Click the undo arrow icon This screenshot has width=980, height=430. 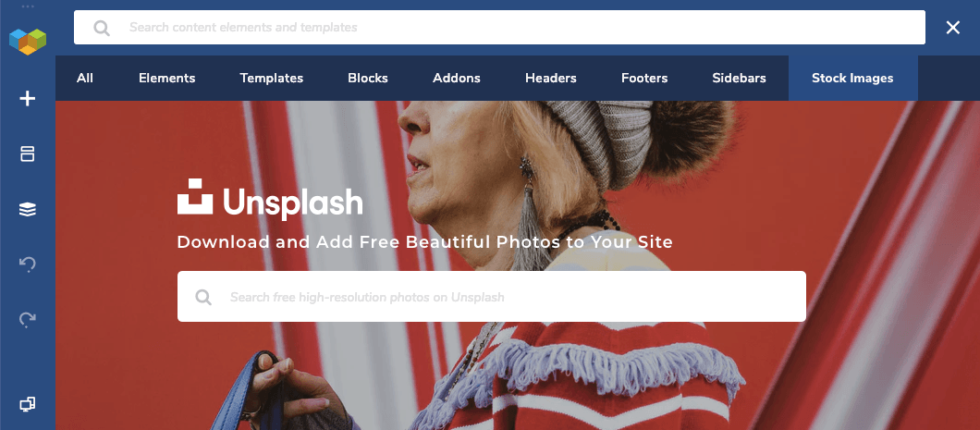[28, 264]
